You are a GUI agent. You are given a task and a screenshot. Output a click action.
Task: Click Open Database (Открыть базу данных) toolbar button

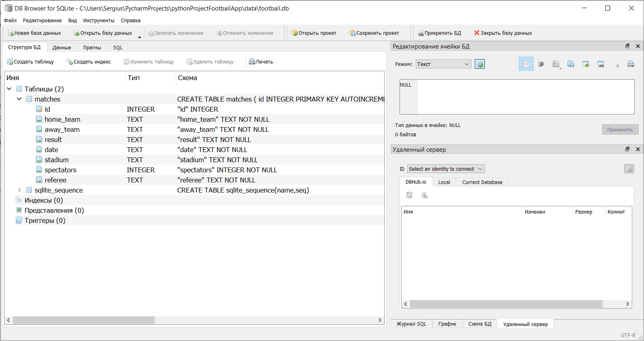[103, 33]
